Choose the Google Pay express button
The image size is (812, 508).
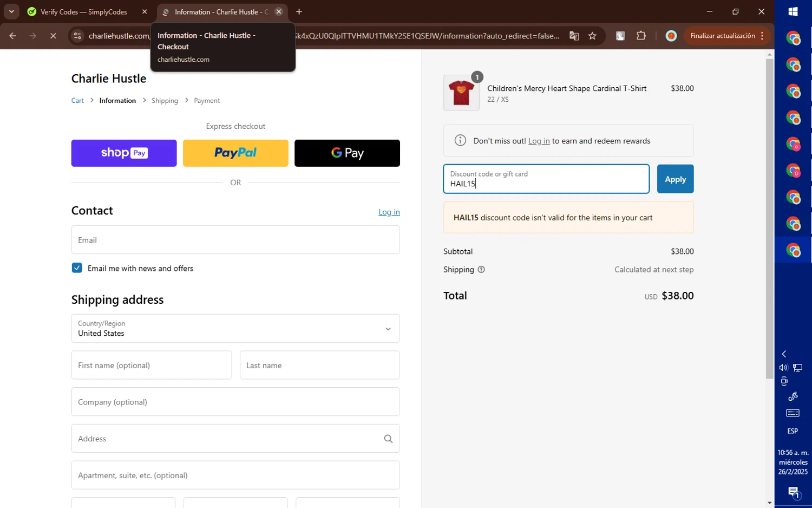[x=347, y=153]
